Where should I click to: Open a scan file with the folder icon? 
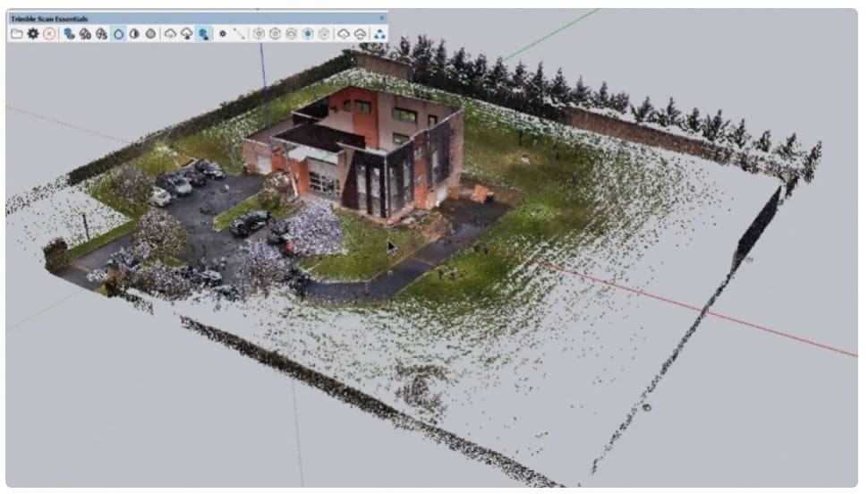pyautogui.click(x=17, y=34)
